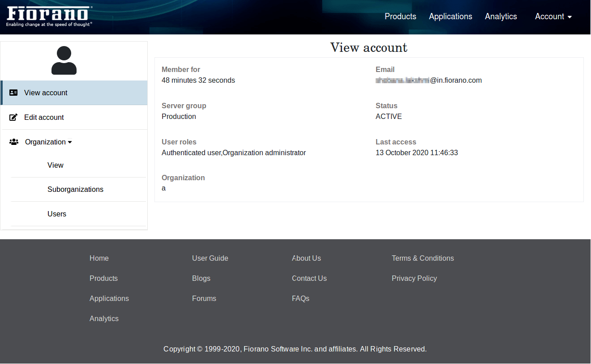Select Edit account in the sidebar
Viewport: 591px width, 364px height.
74,117
